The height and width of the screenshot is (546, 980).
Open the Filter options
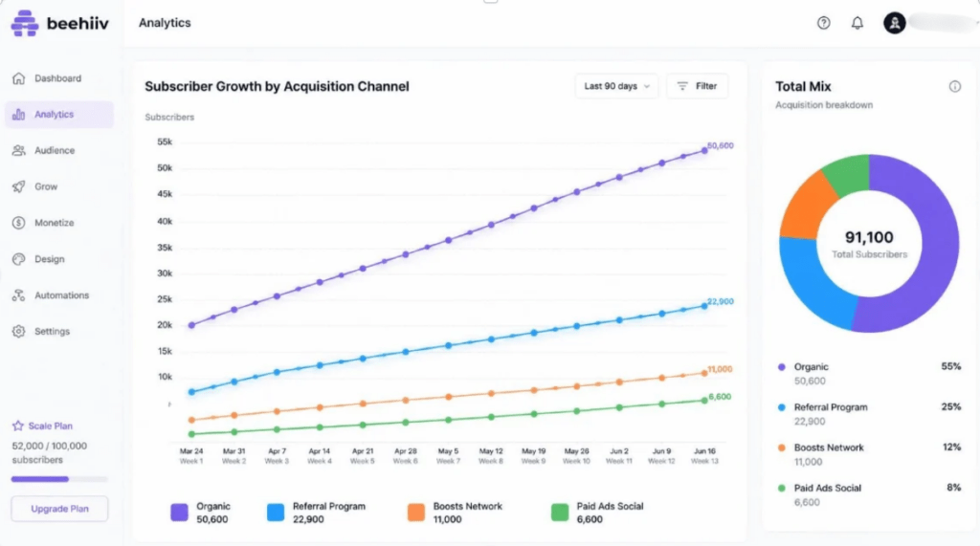[697, 86]
